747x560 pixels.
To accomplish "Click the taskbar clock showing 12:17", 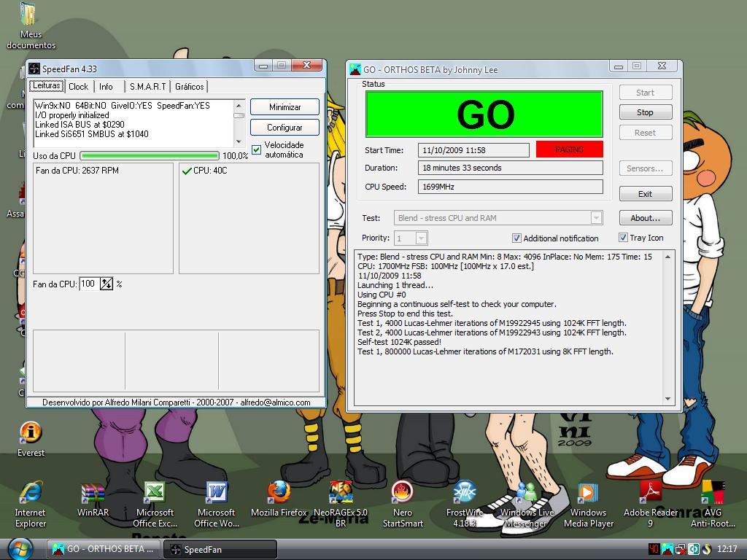I will (727, 549).
